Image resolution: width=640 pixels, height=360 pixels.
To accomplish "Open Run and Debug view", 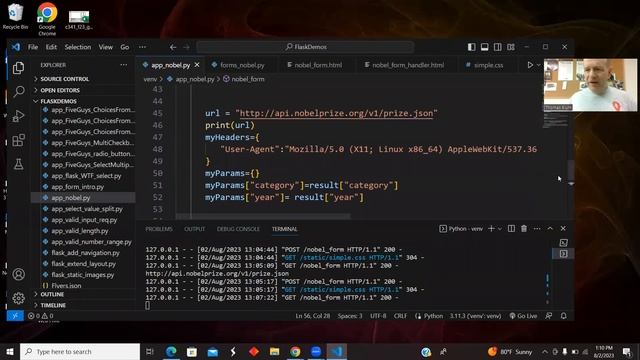I will 18,116.
